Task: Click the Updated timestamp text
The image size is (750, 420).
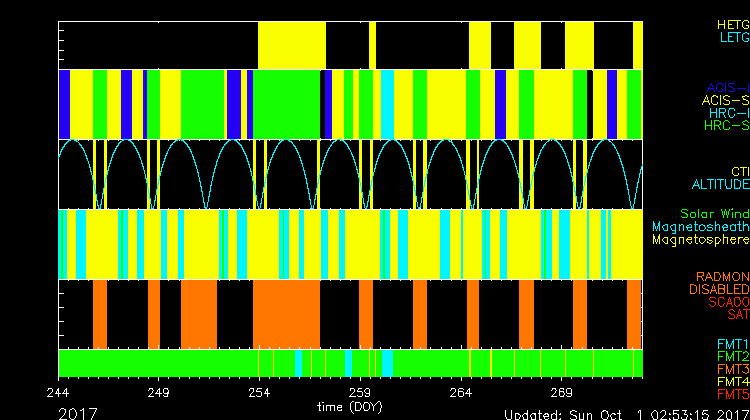Action: coord(625,413)
